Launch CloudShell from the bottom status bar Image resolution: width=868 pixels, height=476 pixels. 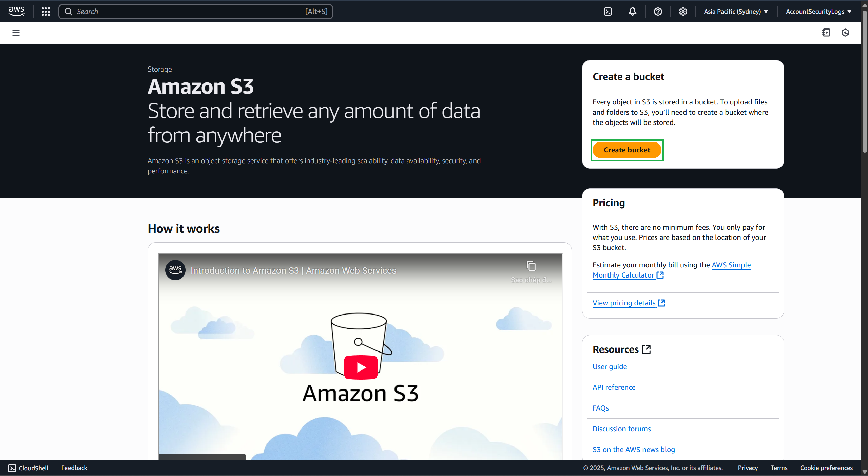pyautogui.click(x=28, y=468)
